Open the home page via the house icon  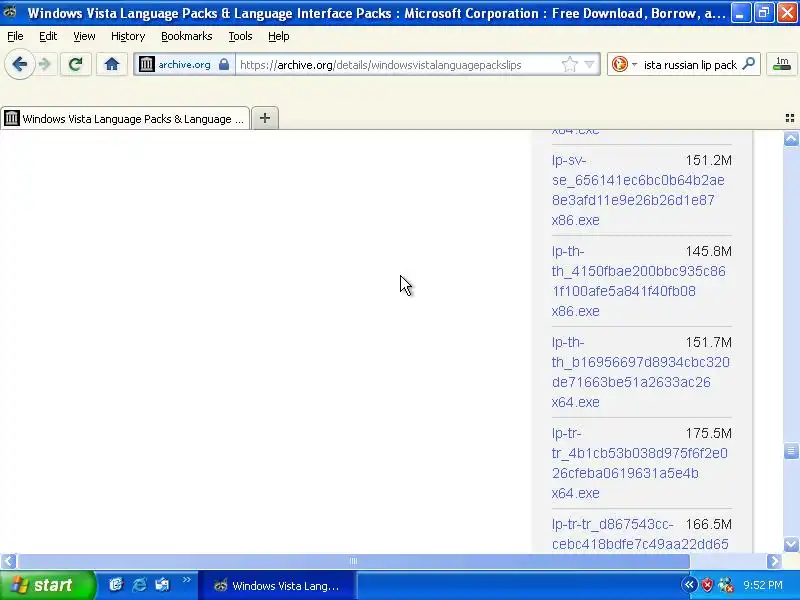(x=112, y=64)
